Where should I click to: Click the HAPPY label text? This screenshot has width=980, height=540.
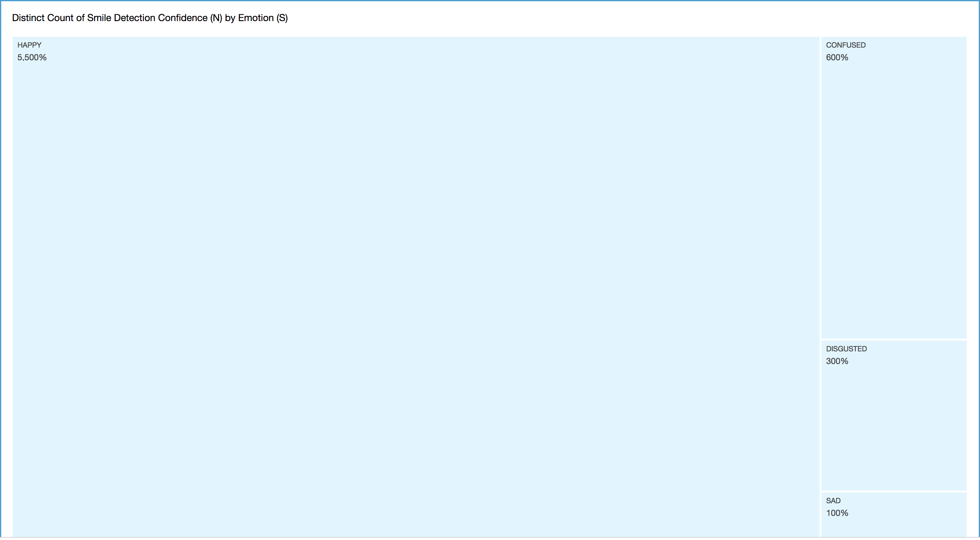tap(29, 45)
